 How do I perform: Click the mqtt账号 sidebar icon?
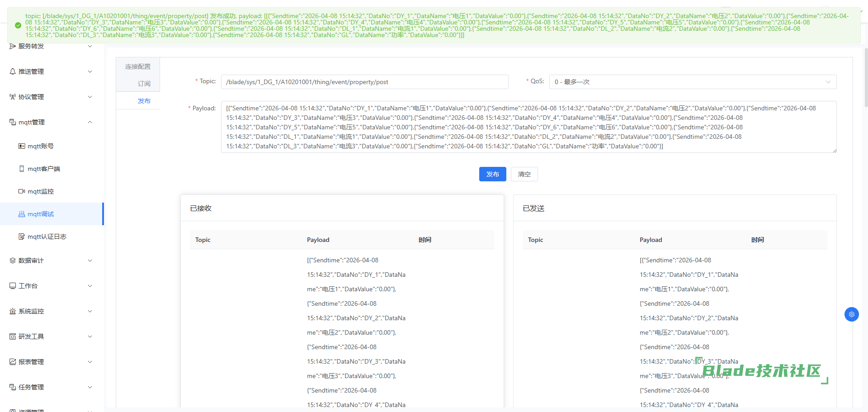(x=21, y=146)
